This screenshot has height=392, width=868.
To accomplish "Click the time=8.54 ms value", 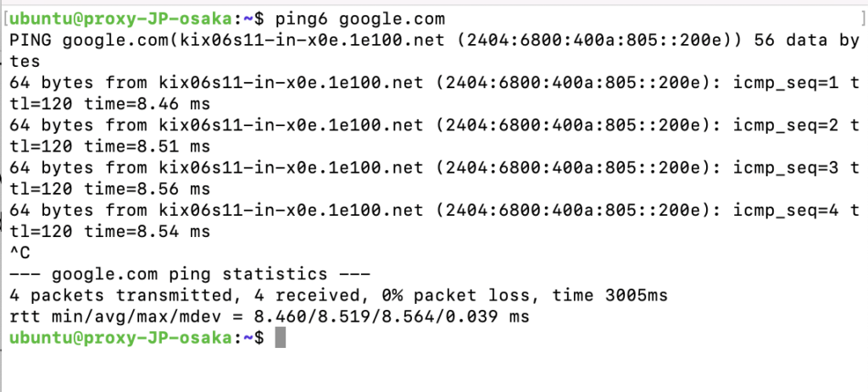I will pyautogui.click(x=147, y=232).
